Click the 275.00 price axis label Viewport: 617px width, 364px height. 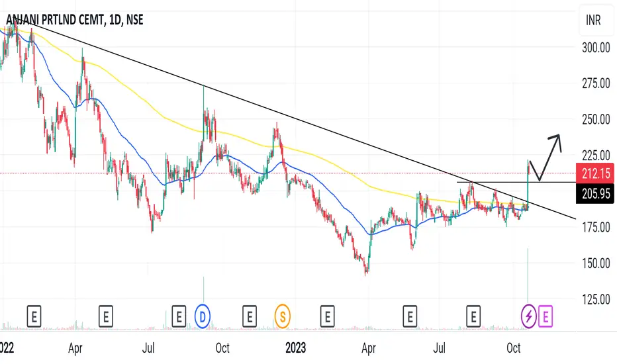(596, 83)
